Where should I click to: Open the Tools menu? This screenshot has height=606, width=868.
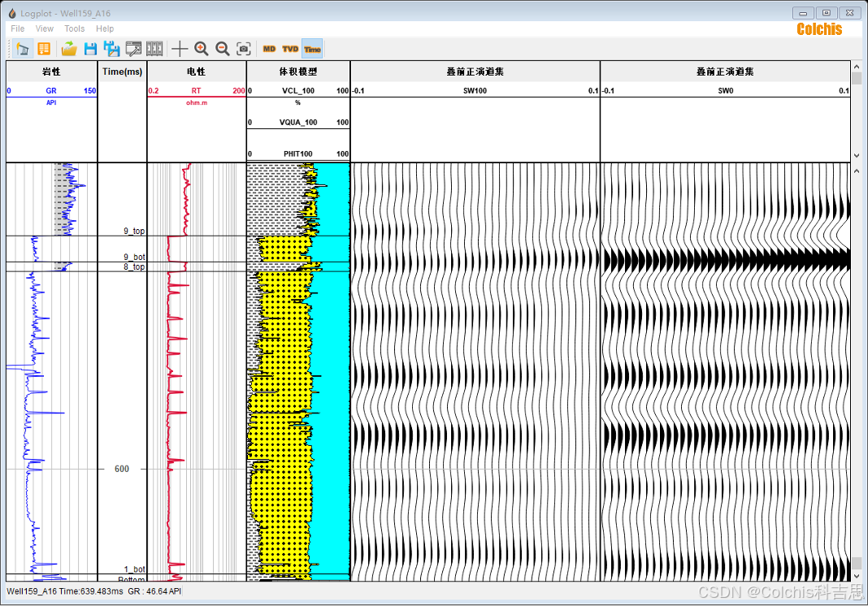74,28
